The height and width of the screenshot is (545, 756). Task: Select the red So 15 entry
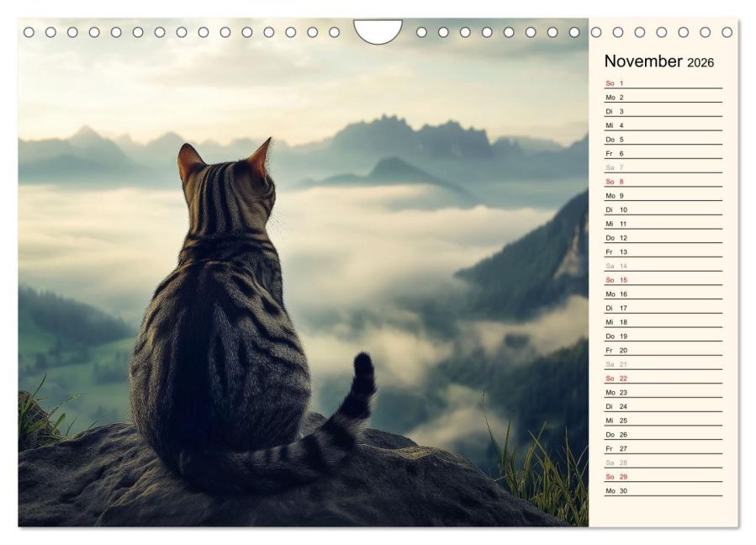663,280
